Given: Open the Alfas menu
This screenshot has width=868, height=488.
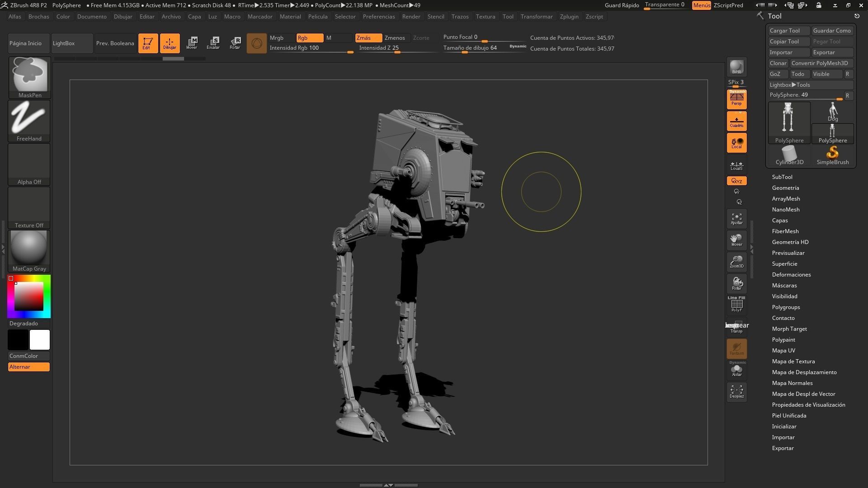Looking at the screenshot, I should click(15, 17).
